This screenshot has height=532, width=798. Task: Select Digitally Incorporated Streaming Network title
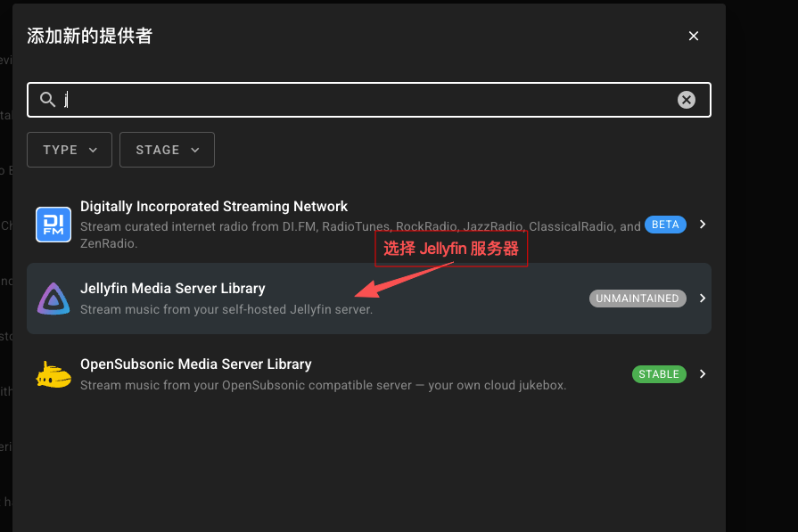(214, 207)
